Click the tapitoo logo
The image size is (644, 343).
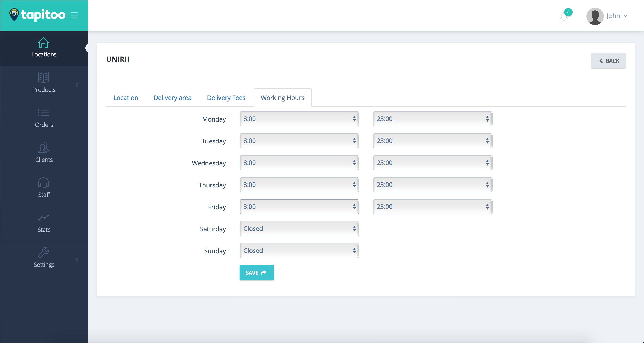click(x=37, y=15)
